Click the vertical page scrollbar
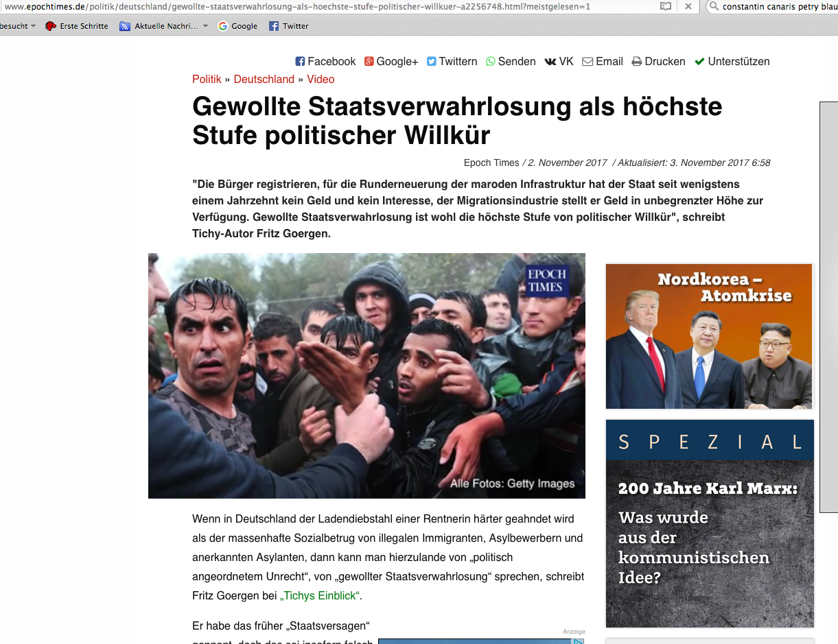The width and height of the screenshot is (838, 644). pyautogui.click(x=828, y=307)
